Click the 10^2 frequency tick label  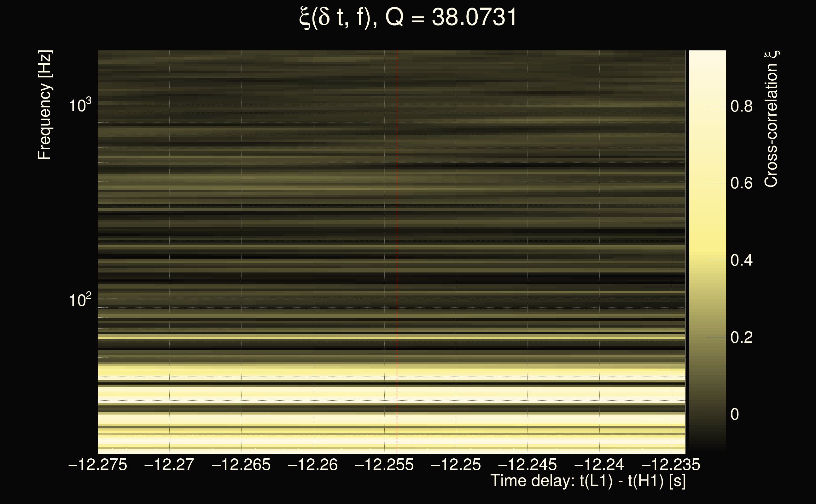(x=80, y=300)
